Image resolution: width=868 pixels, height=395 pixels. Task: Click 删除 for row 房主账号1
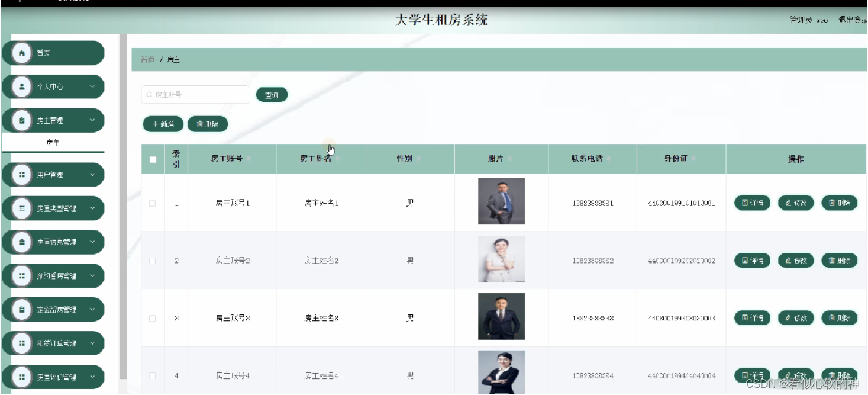(x=840, y=203)
